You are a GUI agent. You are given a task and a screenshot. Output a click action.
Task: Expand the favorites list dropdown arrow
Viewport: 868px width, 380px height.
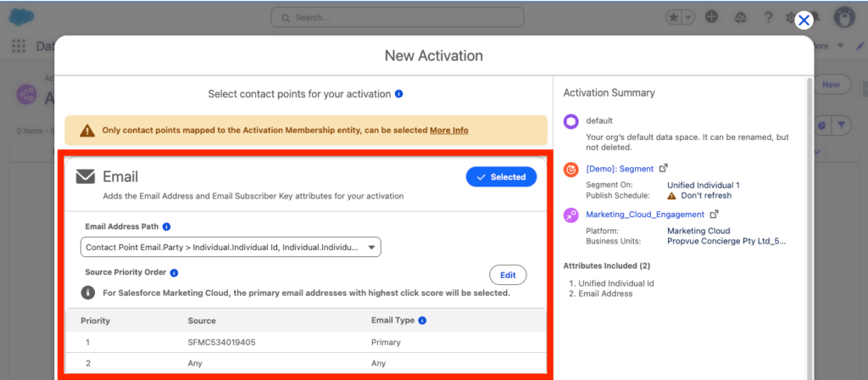point(688,17)
